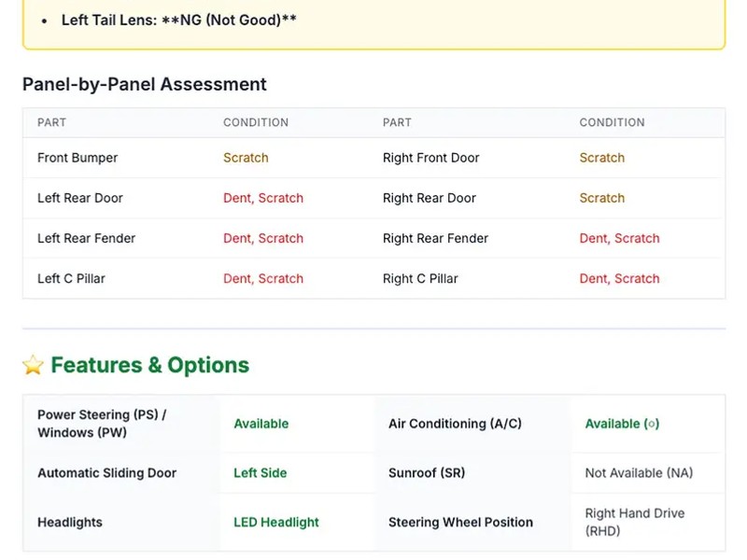Click Dent, Scratch condition for Left Rear Door
This screenshot has height=560, width=747.
(262, 198)
